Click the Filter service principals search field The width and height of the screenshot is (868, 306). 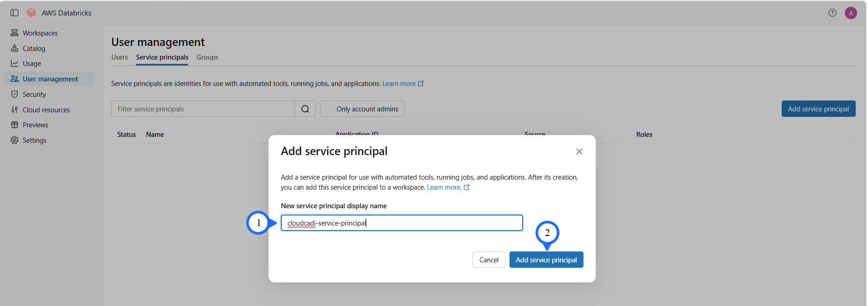coord(203,109)
